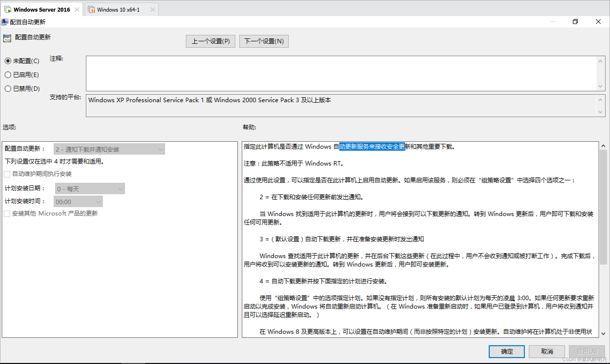Open the 计划安装日期 dropdown
Screen dimensions: 610x364
(90, 189)
